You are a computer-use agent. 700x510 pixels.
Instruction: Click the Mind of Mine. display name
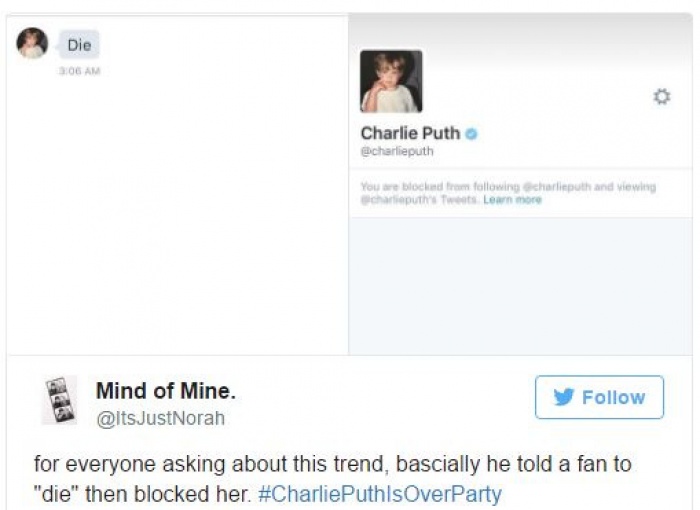(x=166, y=391)
